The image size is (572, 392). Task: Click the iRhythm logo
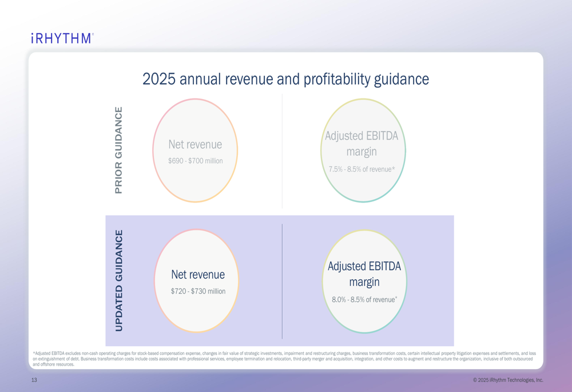point(62,38)
